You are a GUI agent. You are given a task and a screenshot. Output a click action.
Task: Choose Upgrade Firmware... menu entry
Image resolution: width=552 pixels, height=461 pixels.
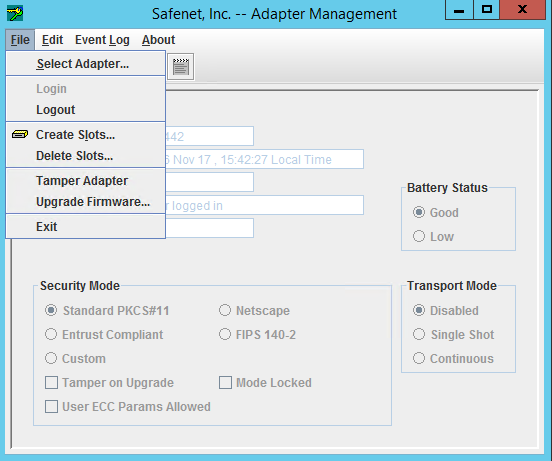(86, 202)
